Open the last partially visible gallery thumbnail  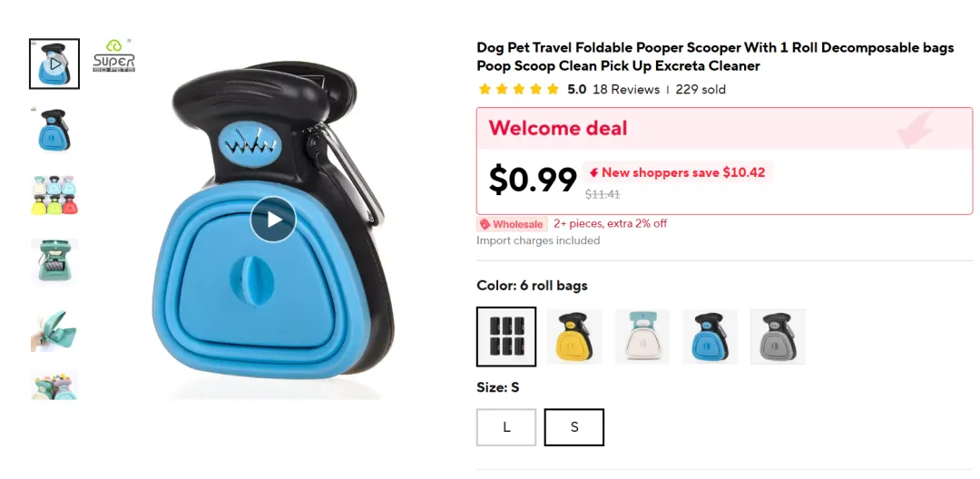[x=54, y=385]
